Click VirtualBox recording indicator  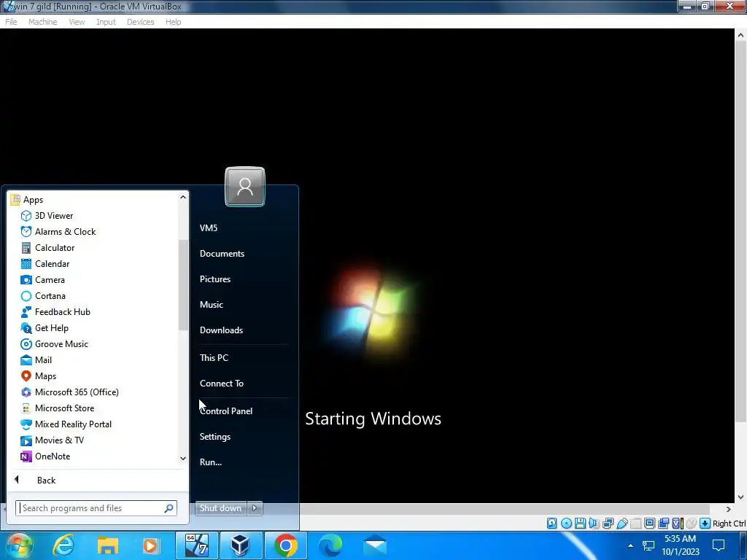tap(663, 524)
